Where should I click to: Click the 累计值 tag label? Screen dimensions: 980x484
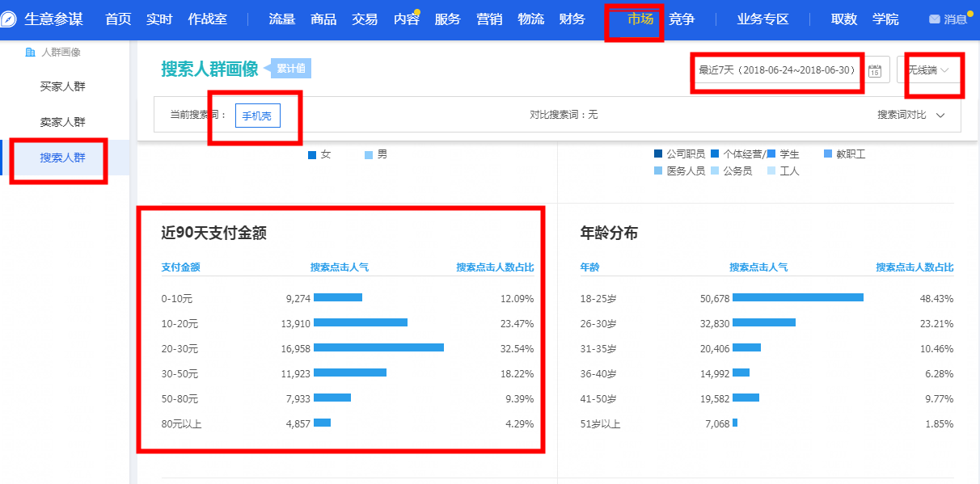click(x=290, y=69)
